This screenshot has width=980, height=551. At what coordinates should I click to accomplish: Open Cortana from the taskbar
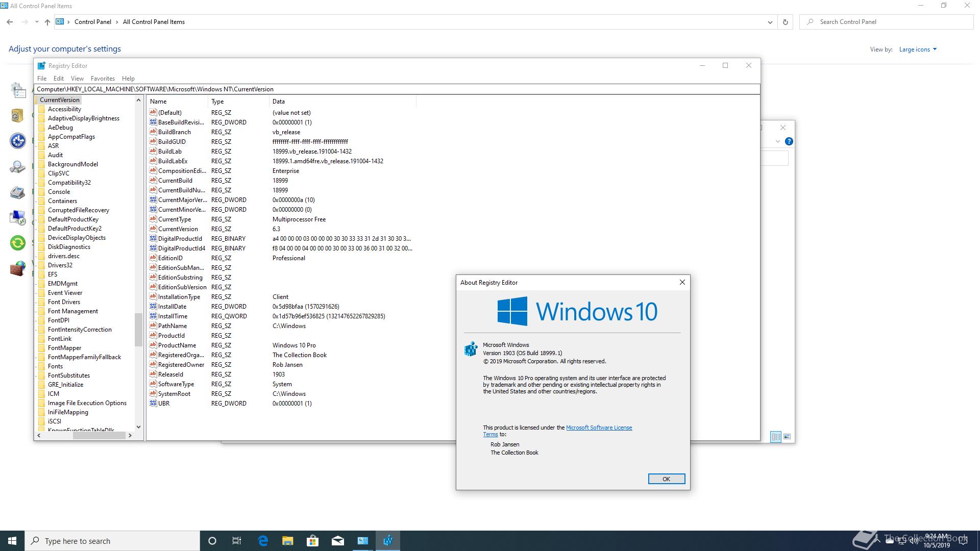click(x=212, y=541)
